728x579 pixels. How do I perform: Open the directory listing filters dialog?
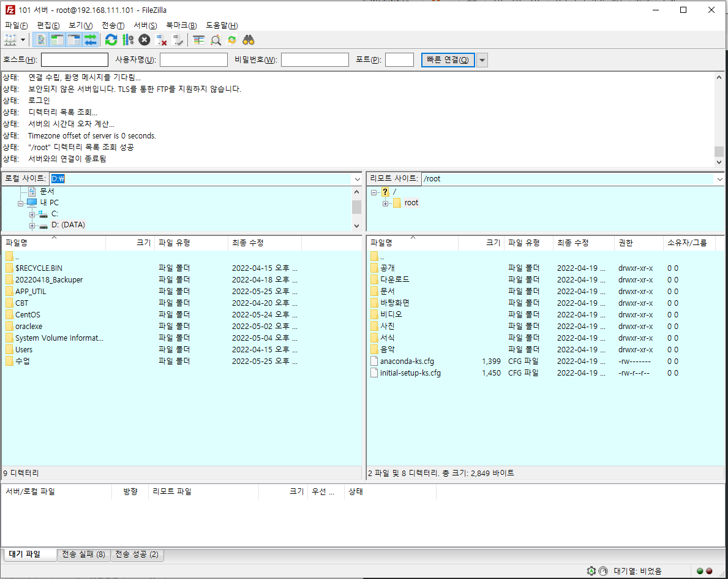coord(199,40)
